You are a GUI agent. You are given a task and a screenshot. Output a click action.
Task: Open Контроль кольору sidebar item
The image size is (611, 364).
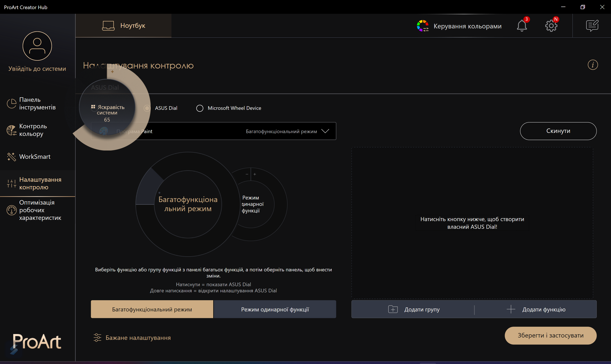pos(33,130)
